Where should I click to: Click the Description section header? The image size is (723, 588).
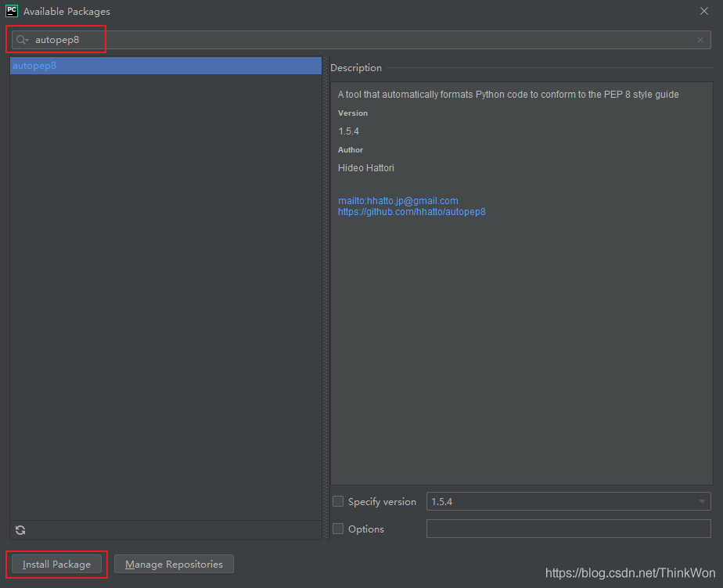point(356,68)
